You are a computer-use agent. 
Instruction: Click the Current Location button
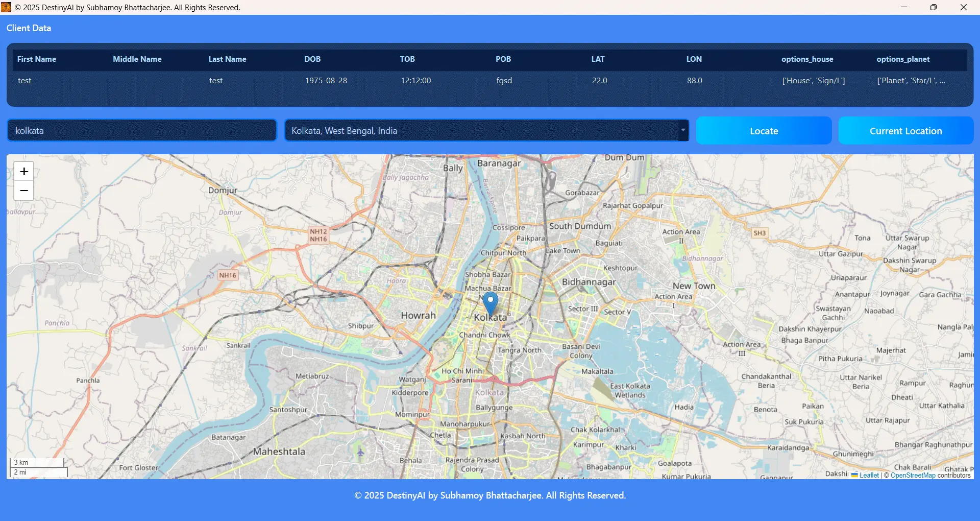click(x=905, y=131)
